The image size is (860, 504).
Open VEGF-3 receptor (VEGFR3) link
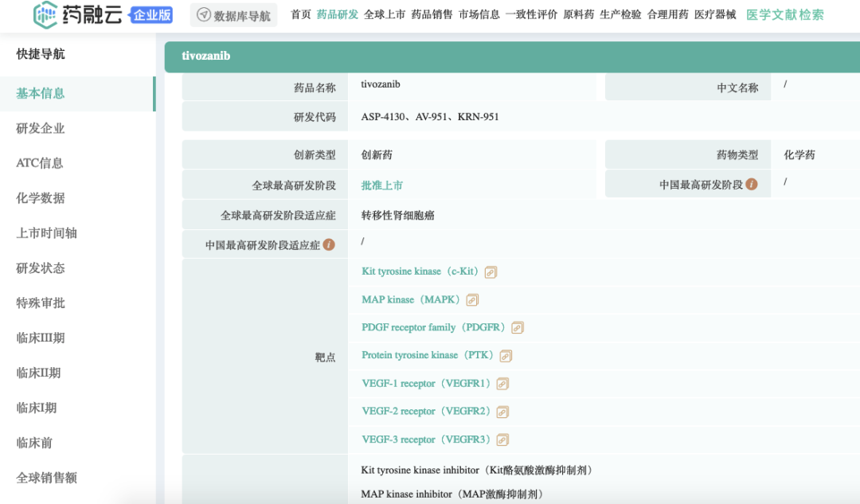(x=425, y=440)
